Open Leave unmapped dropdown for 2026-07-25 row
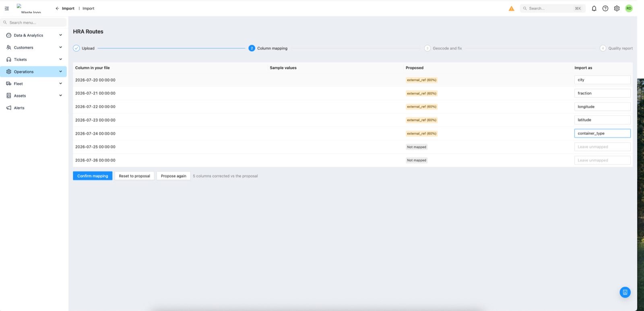 [602, 147]
